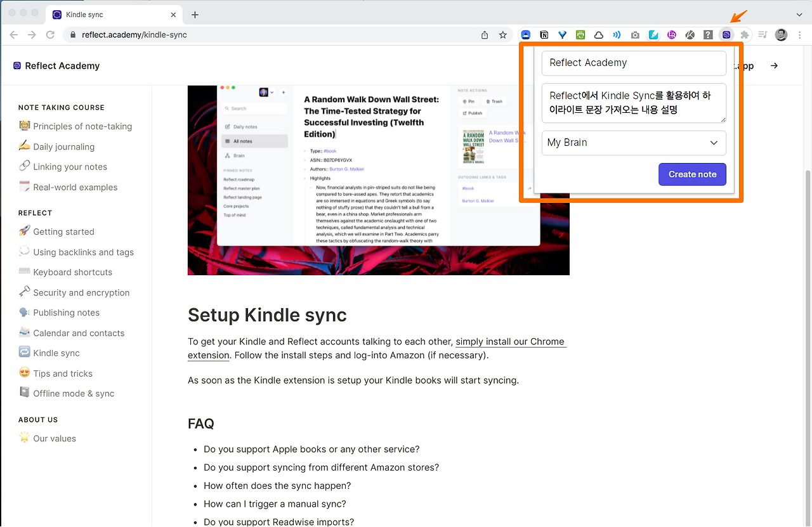Open the Keyboard shortcuts page

[x=65, y=272]
